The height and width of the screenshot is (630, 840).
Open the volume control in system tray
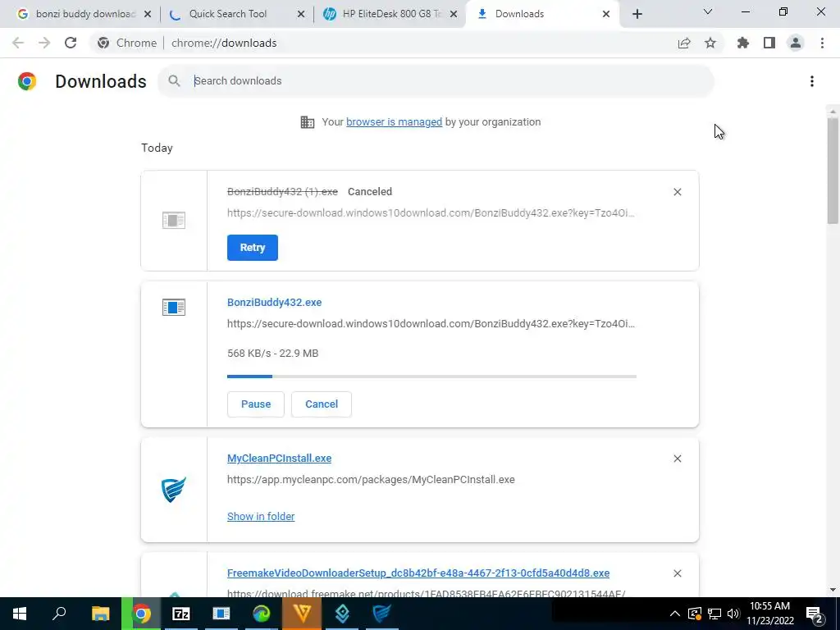[x=734, y=614]
